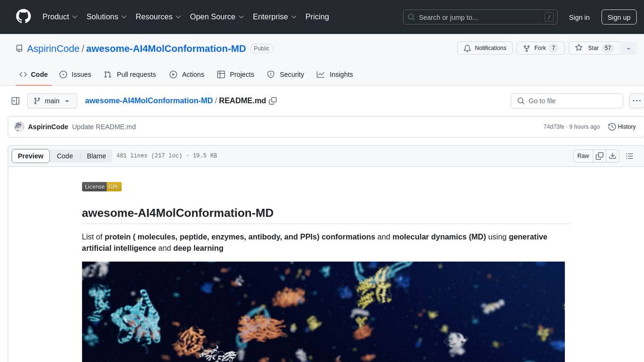Copy the README.md file path
Screen dimensions: 644x362
pyautogui.click(x=273, y=101)
